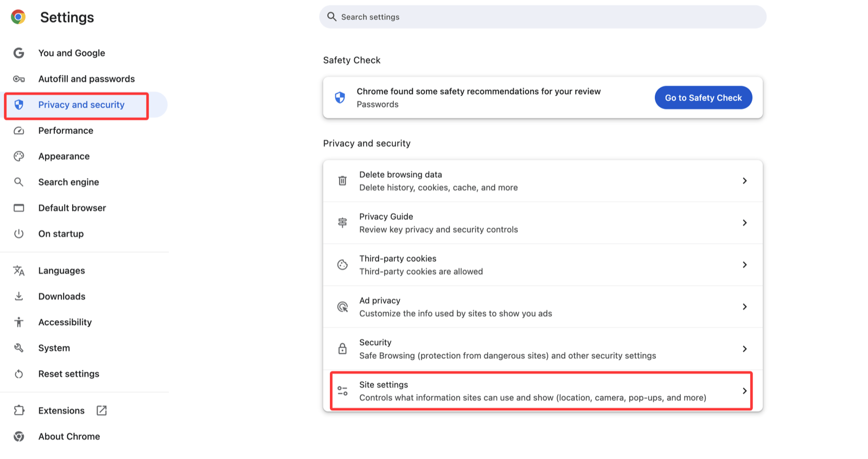The image size is (868, 459).
Task: Click the search magnifier icon in search bar
Action: [332, 17]
